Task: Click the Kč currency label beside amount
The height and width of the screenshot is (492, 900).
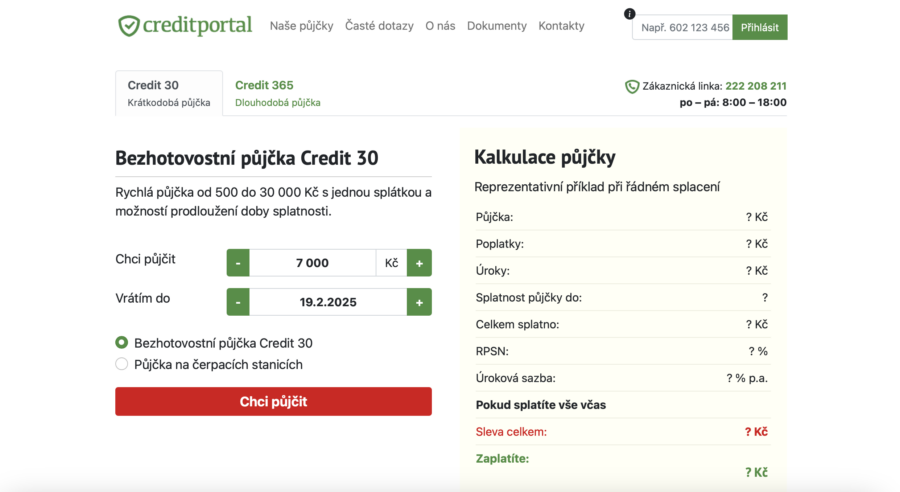Action: coord(391,263)
